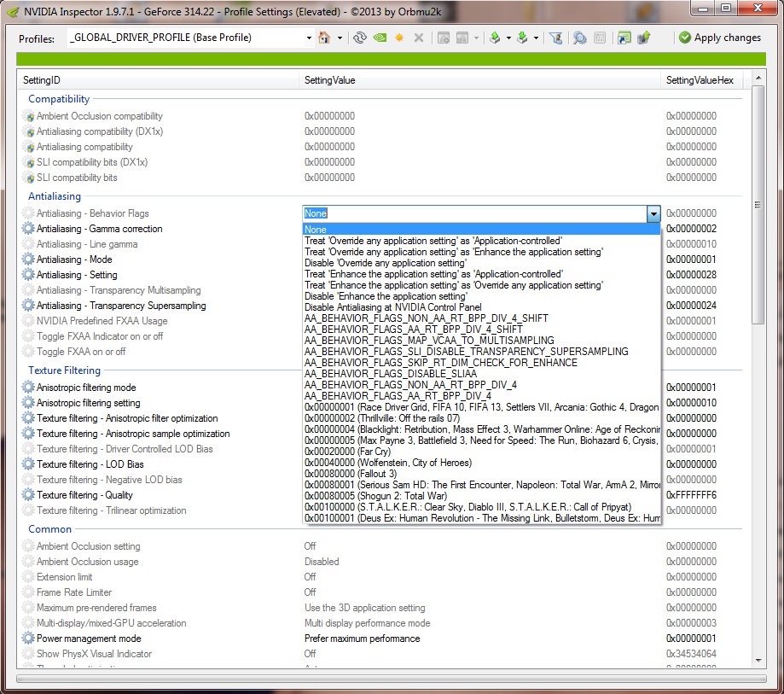Viewport: 784px width, 694px height.
Task: Click the vertical scrollbar up arrow
Action: (758, 78)
